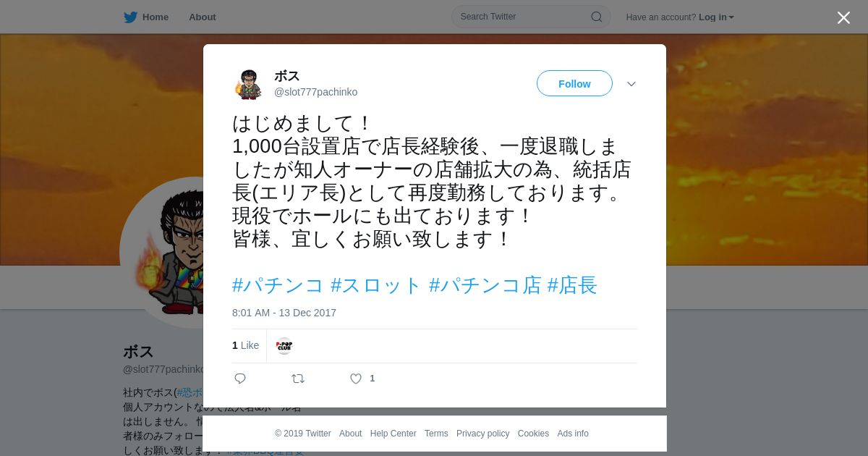The image size is (868, 456).
Task: Click the tweet author's avatar image
Action: (x=248, y=84)
